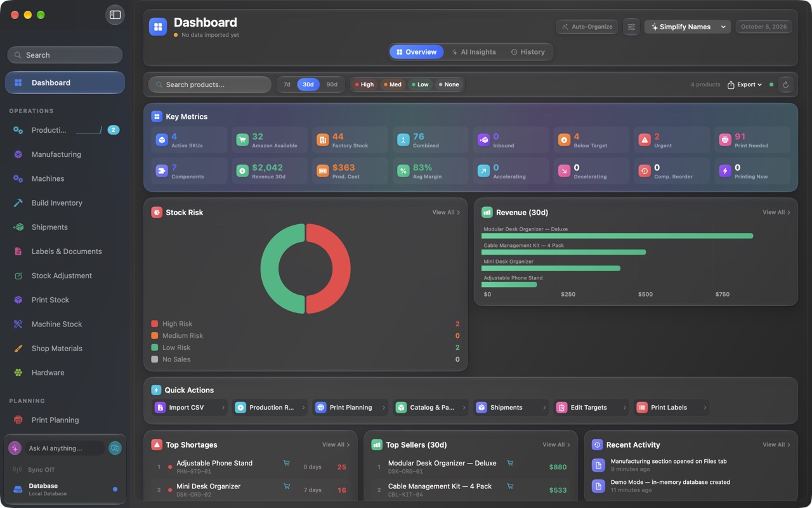
Task: Expand Stock Risk View All
Action: coord(446,212)
